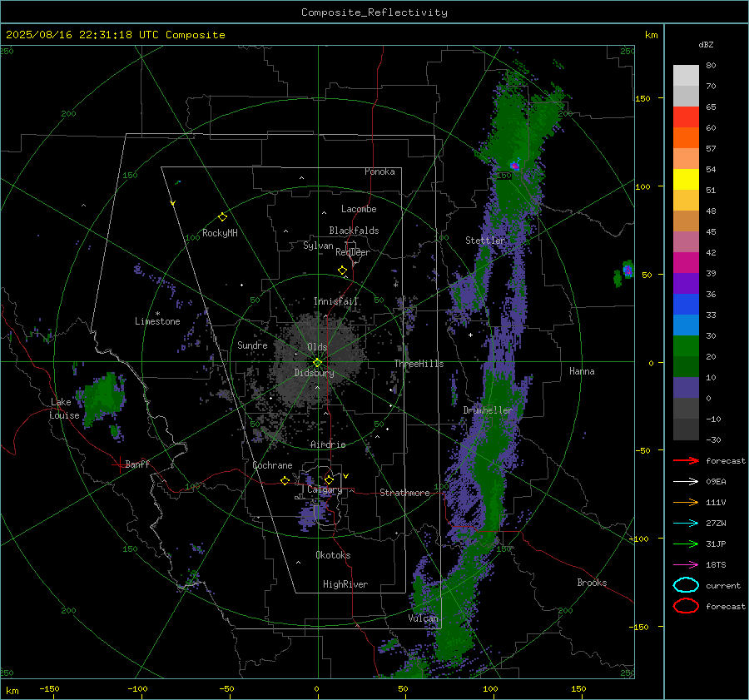Viewport: 749px width, 700px height.
Task: Click the yellow diamond marker above Calgary
Action: 329,479
